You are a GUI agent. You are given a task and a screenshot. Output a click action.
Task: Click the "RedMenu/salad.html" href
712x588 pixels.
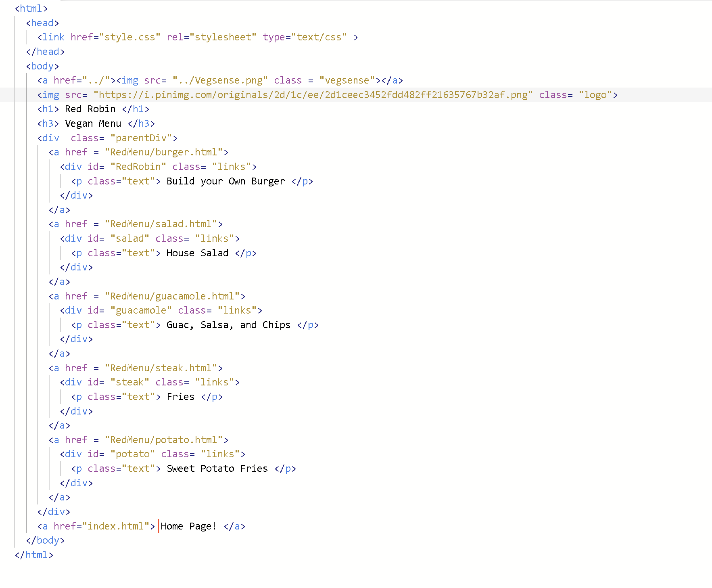161,224
